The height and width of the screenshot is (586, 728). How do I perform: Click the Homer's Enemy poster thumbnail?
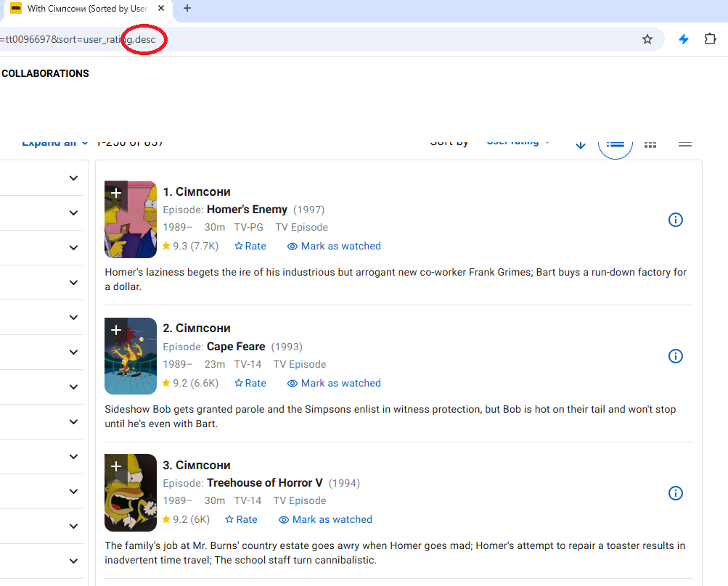131,220
